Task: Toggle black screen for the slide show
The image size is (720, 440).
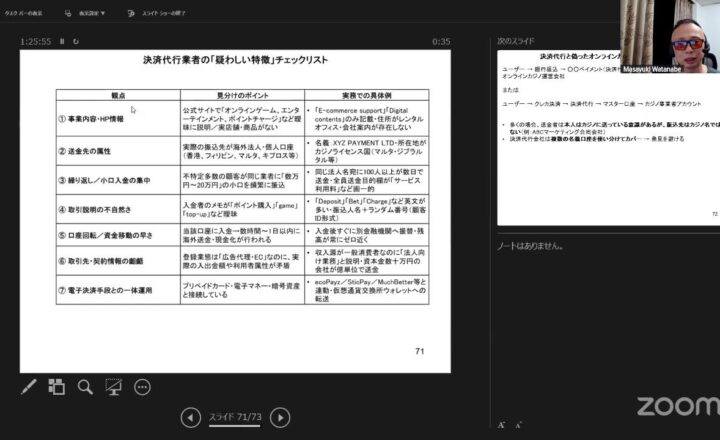Action: (x=114, y=386)
